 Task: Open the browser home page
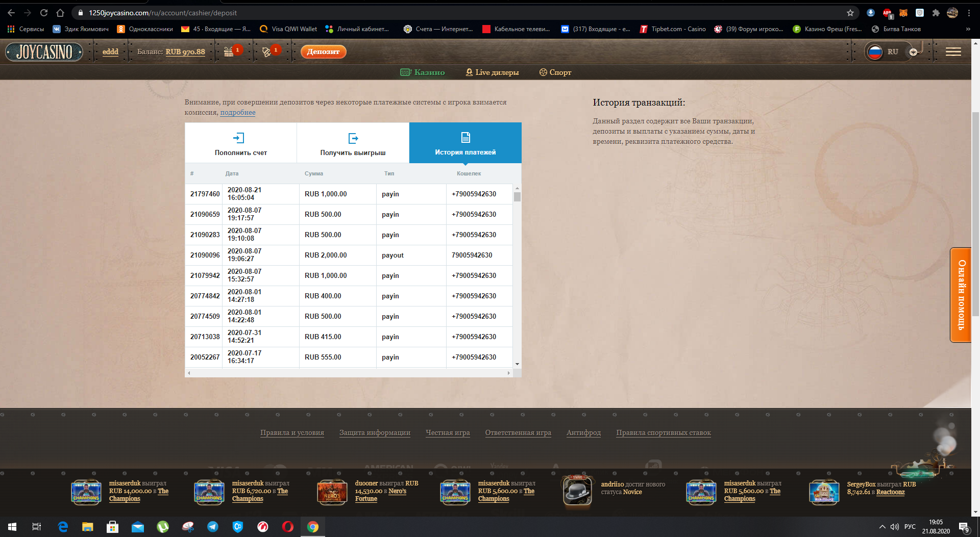tap(60, 13)
